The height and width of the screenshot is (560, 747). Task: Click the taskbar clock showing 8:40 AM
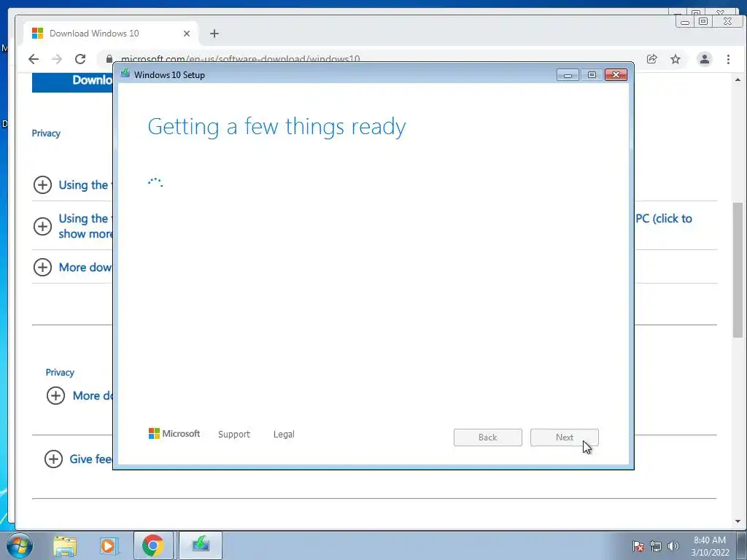(x=710, y=546)
